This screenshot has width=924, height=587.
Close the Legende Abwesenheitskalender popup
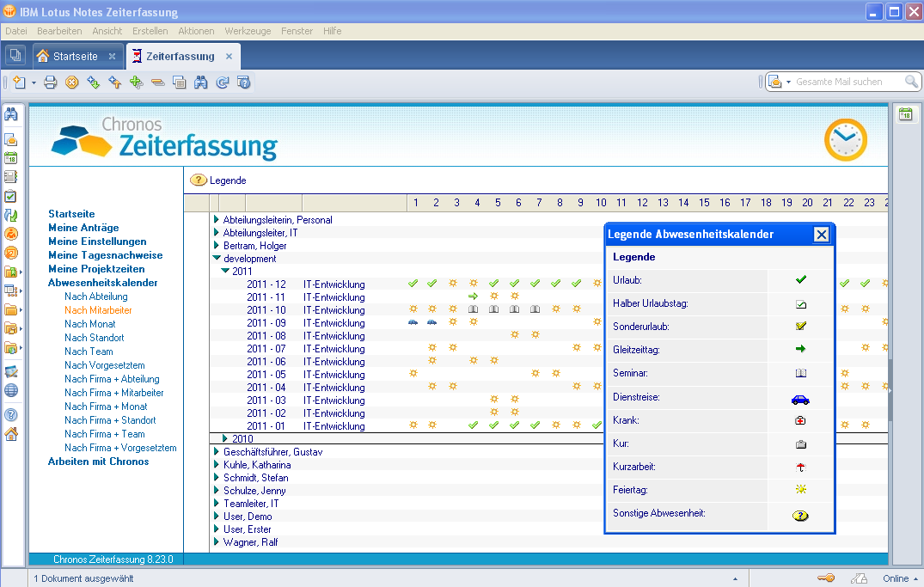pos(821,235)
